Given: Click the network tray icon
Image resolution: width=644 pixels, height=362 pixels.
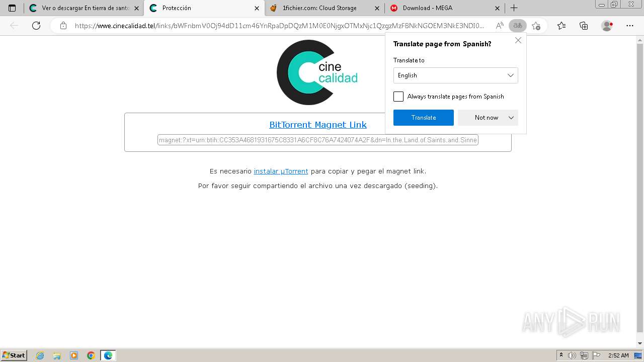Looking at the screenshot, I should coord(584,355).
